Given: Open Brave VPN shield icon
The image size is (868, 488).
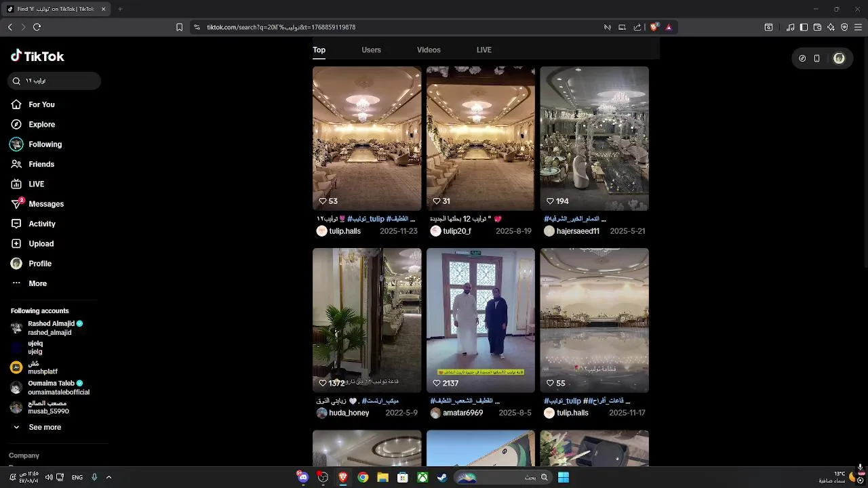Looking at the screenshot, I should [844, 27].
